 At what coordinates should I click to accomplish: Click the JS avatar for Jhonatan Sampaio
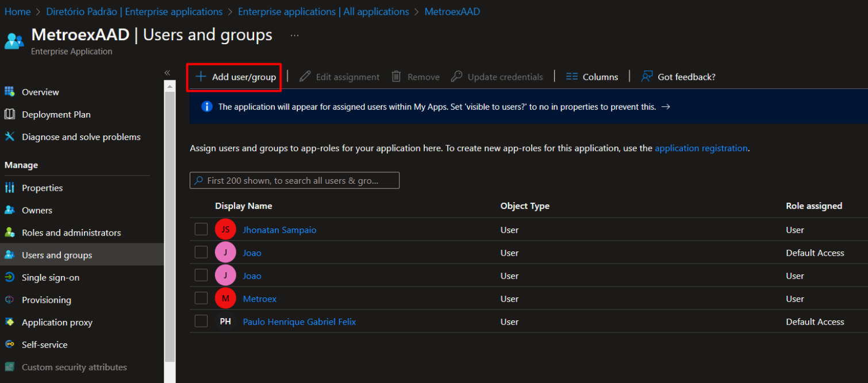pos(225,230)
